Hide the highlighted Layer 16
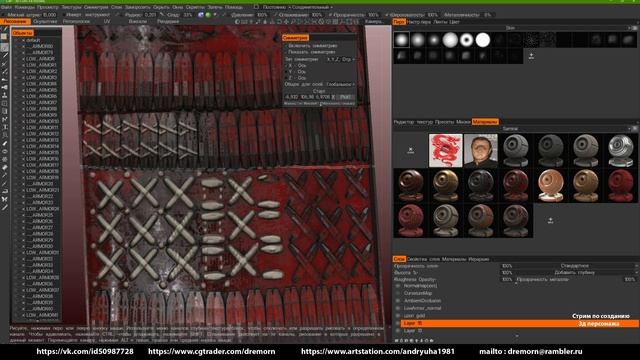 [x=398, y=323]
